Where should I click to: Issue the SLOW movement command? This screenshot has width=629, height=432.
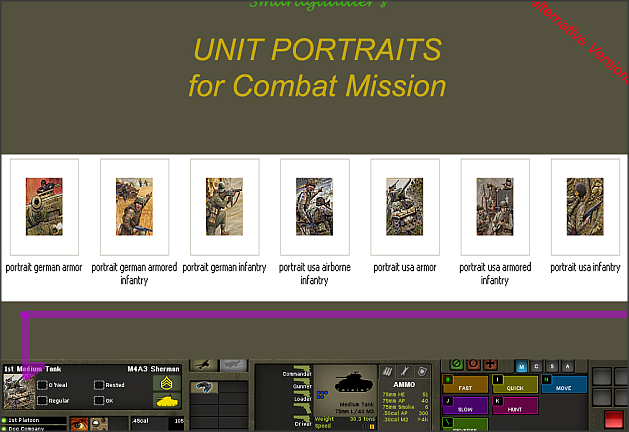coord(465,406)
